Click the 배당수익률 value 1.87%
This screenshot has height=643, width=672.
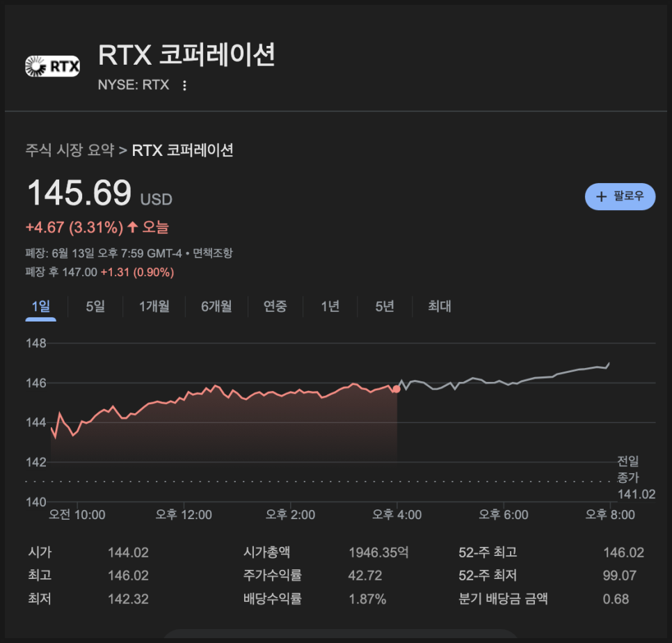coord(367,599)
